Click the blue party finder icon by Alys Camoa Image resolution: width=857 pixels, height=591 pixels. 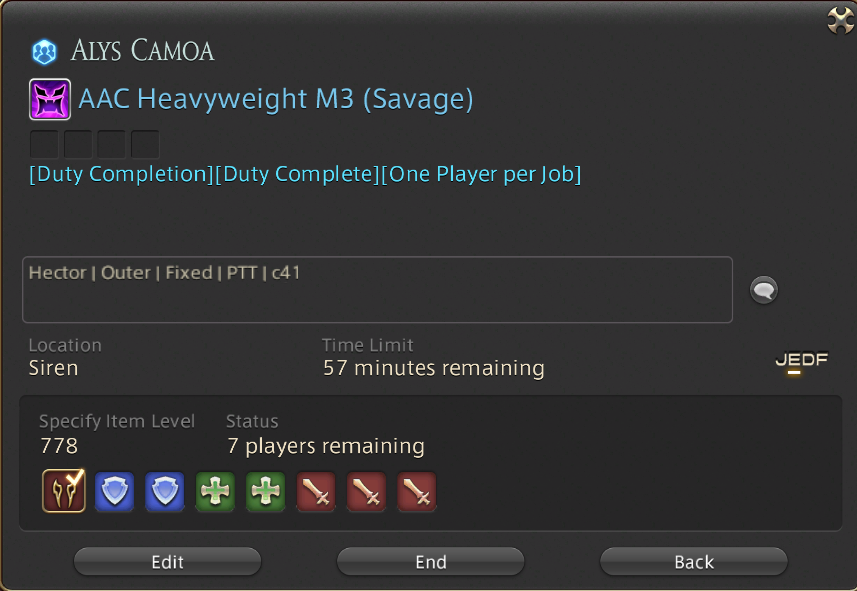pyautogui.click(x=44, y=52)
